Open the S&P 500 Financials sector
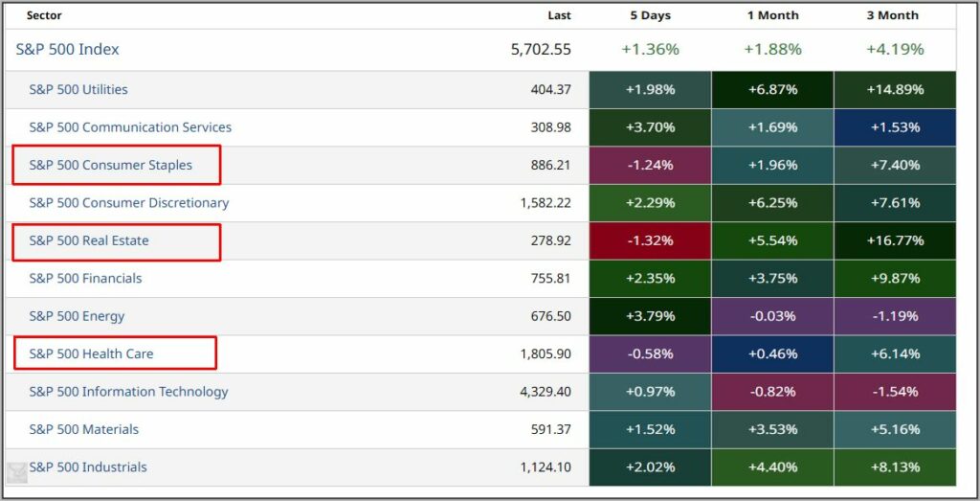This screenshot has width=980, height=501. click(x=85, y=279)
